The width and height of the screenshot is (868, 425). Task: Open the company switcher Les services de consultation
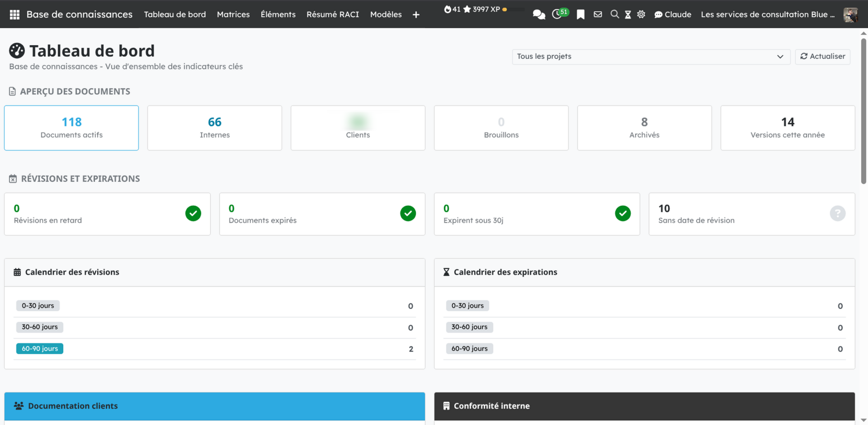pyautogui.click(x=768, y=14)
